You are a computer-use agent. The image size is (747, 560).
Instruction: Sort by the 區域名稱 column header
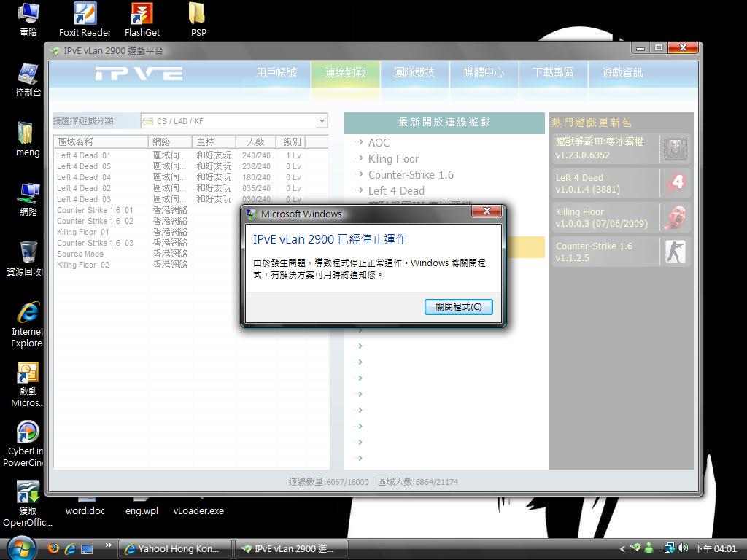click(x=101, y=142)
